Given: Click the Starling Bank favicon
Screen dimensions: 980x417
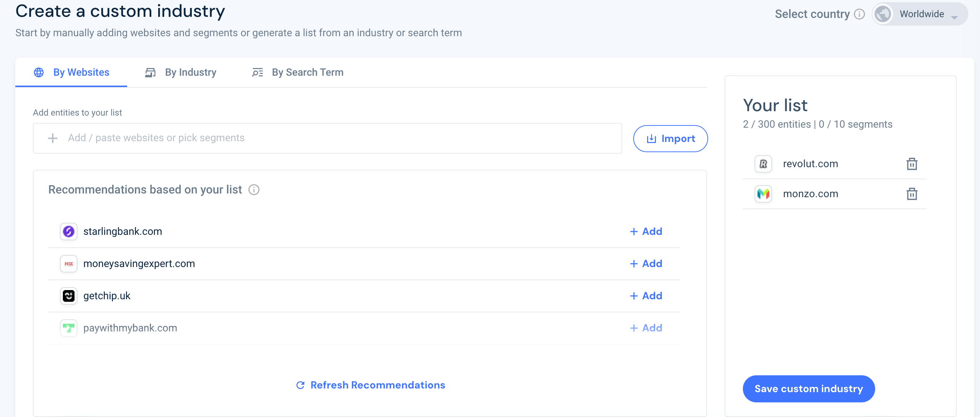Looking at the screenshot, I should 68,231.
